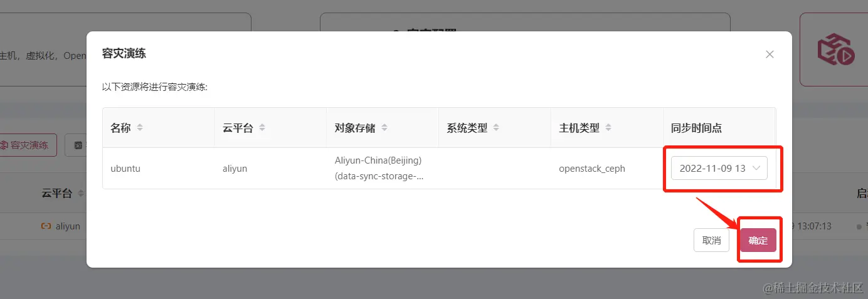The width and height of the screenshot is (868, 299).
Task: Click the 同步时间点 column header
Action: pyautogui.click(x=719, y=128)
